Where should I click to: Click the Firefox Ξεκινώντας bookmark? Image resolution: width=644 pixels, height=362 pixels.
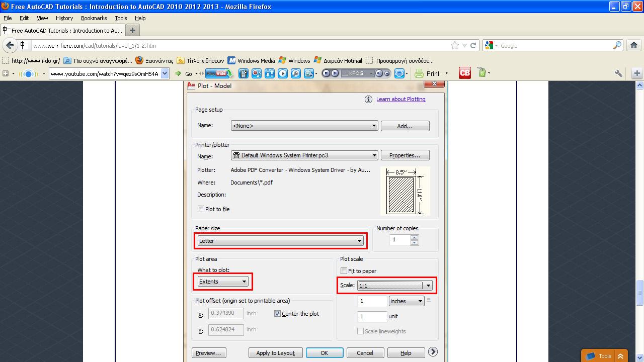154,60
